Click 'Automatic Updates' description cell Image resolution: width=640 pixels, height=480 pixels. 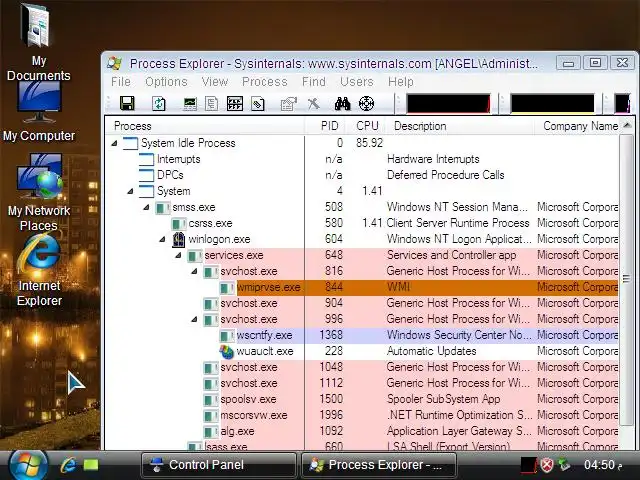coord(431,351)
